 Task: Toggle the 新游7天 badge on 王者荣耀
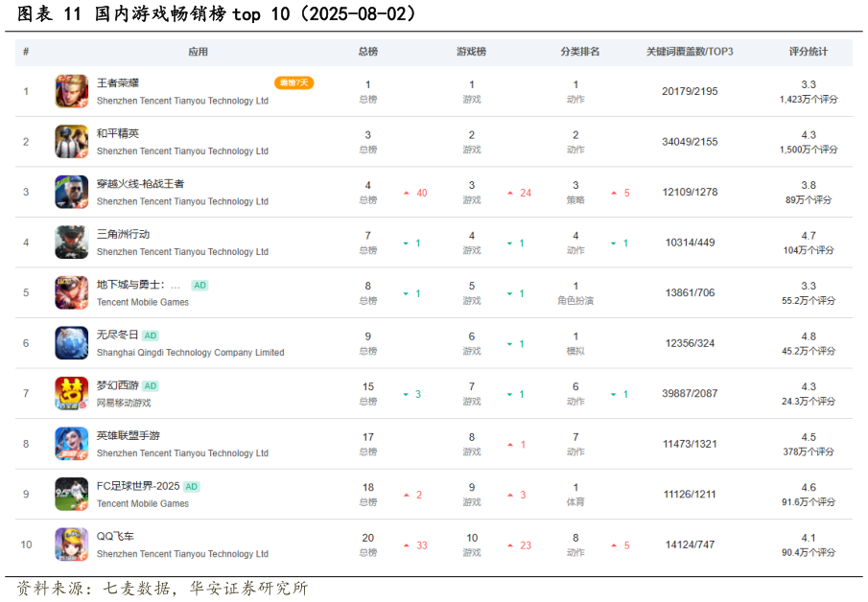click(293, 82)
